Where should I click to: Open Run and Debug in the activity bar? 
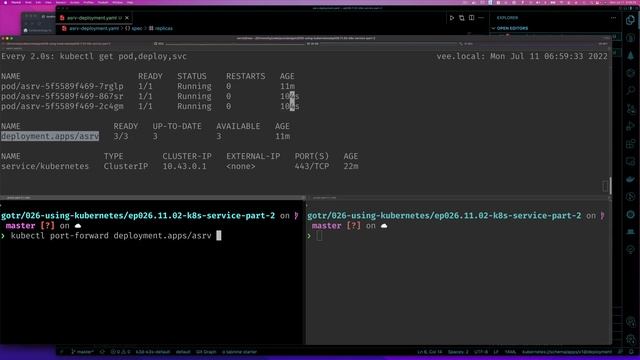[x=631, y=126]
